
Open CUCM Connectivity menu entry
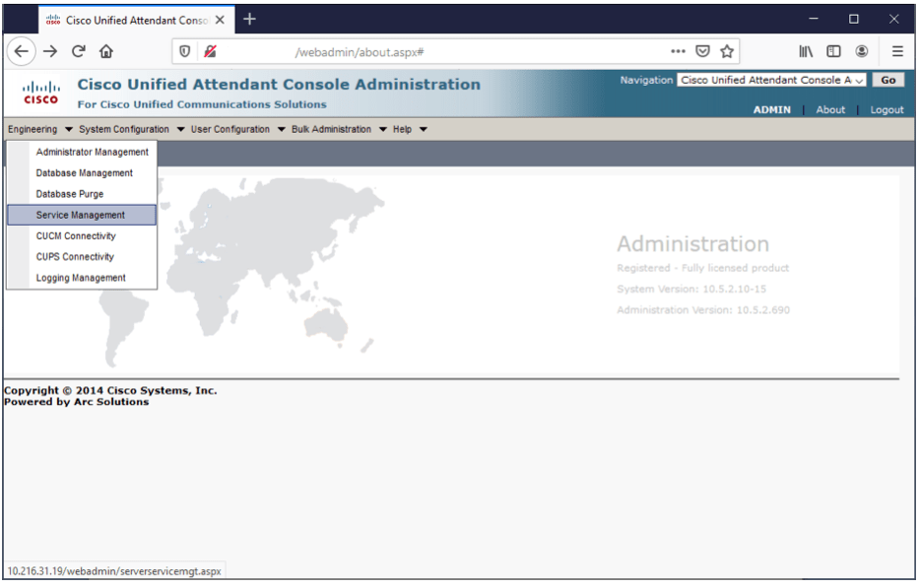(82, 235)
